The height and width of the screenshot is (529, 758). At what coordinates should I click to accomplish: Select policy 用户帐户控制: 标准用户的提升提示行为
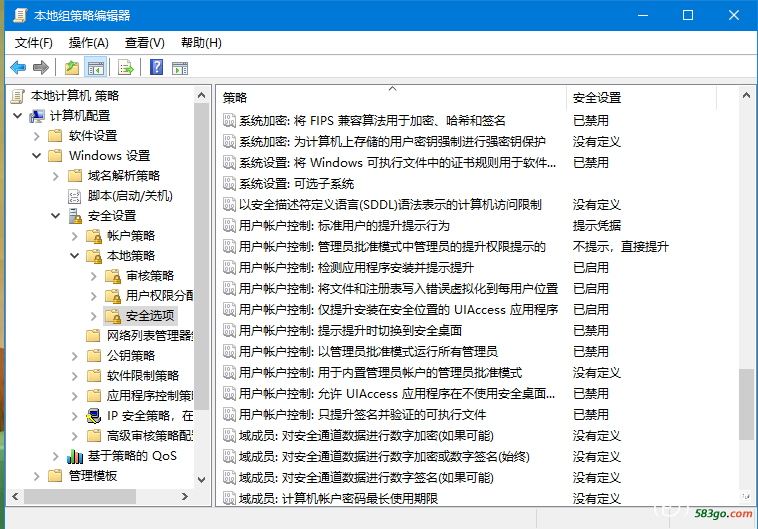pos(344,226)
